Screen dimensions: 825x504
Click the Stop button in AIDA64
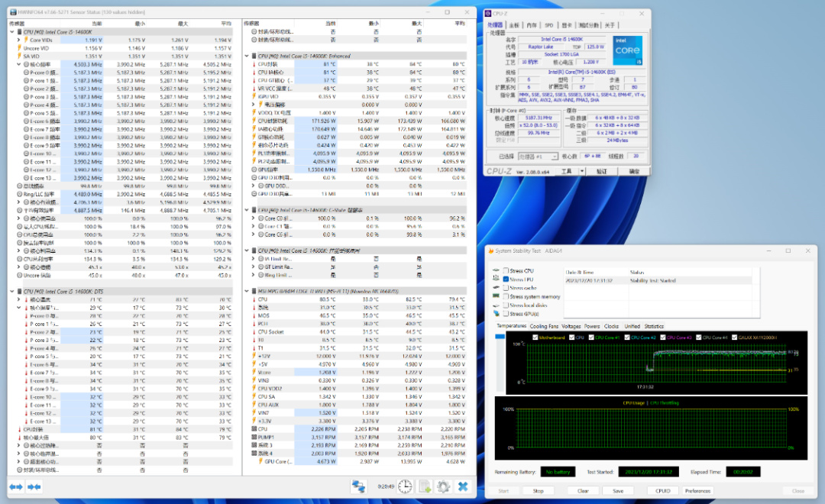(538, 491)
